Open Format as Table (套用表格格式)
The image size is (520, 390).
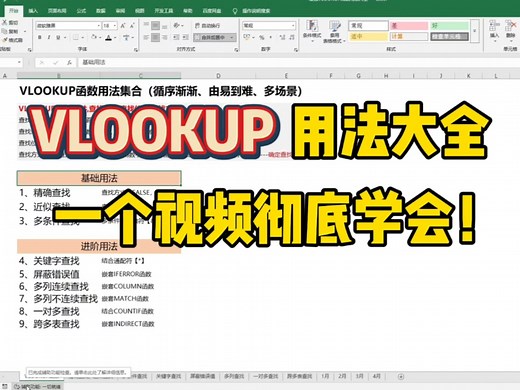(x=334, y=32)
